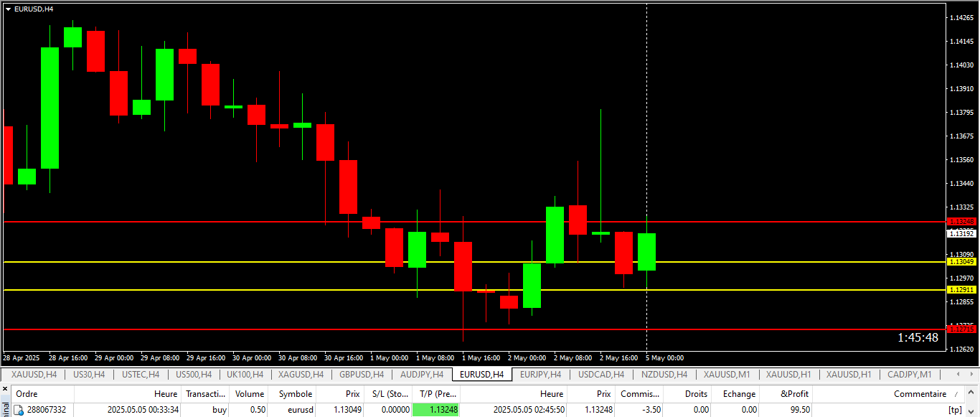Screen dimensions: 980x417
Task: Sort by the &Profit column header
Action: (x=794, y=394)
